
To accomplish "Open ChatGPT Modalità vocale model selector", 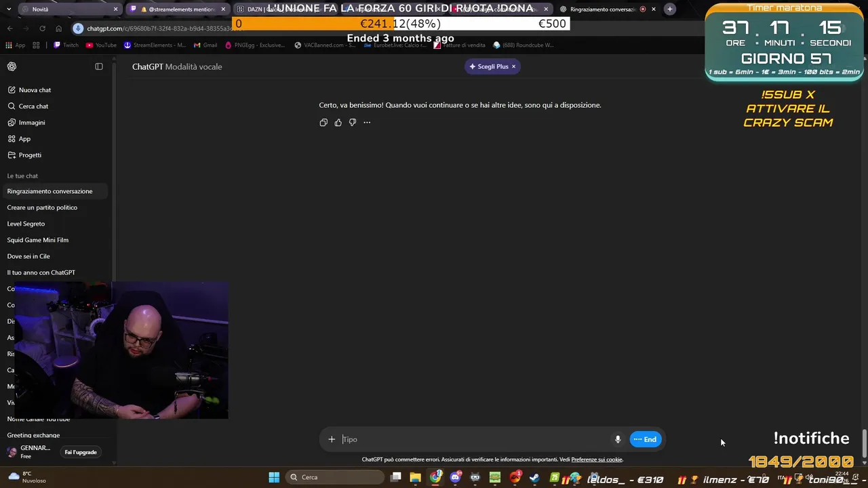I will (177, 66).
